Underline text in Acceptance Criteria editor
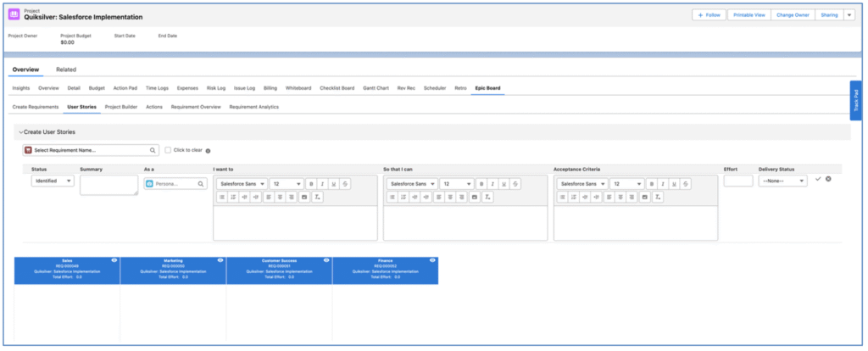The image size is (868, 351). click(675, 184)
